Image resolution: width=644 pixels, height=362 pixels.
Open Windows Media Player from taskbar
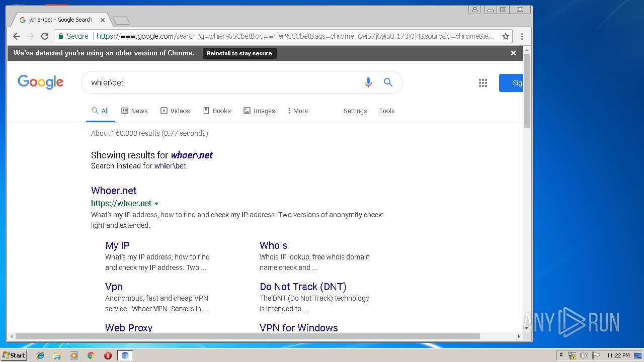(x=74, y=355)
